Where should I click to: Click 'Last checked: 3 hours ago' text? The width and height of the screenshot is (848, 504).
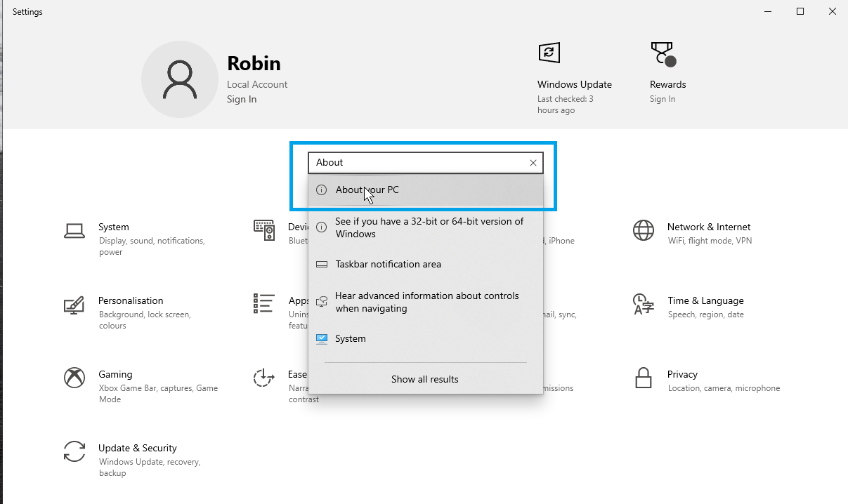tap(566, 105)
